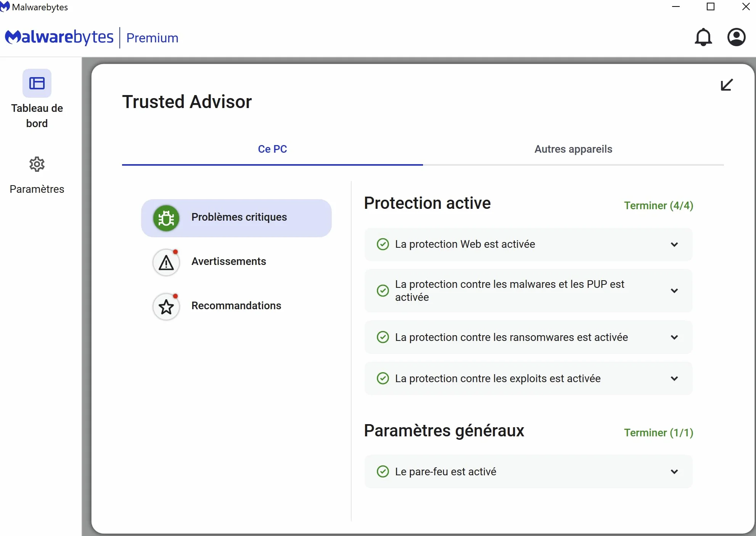Expand the malwares et PUP protection chevron

(x=674, y=291)
